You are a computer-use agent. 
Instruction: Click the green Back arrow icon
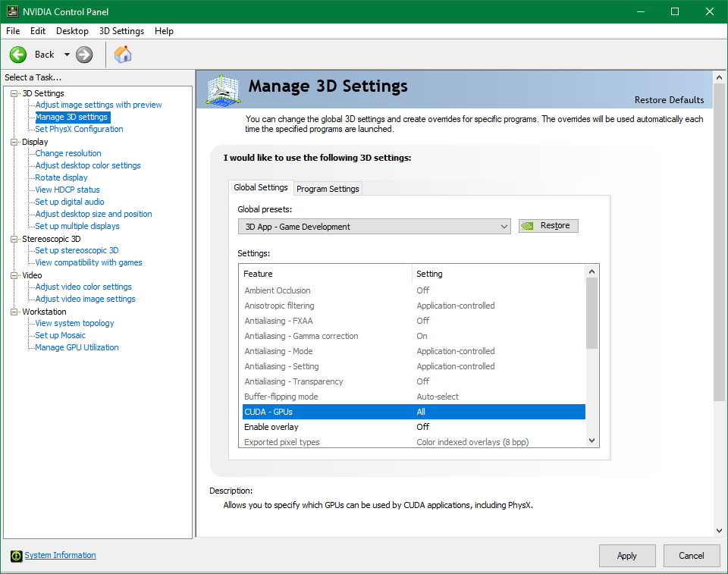[18, 55]
